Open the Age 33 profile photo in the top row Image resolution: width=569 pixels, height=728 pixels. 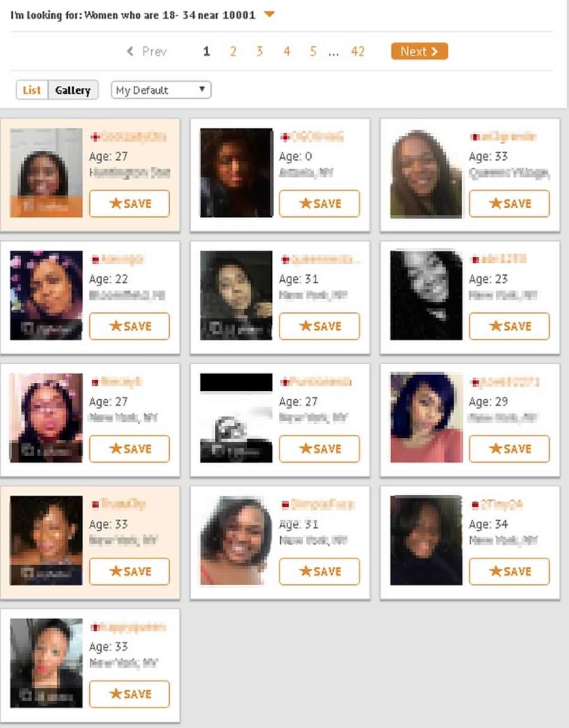coord(426,173)
